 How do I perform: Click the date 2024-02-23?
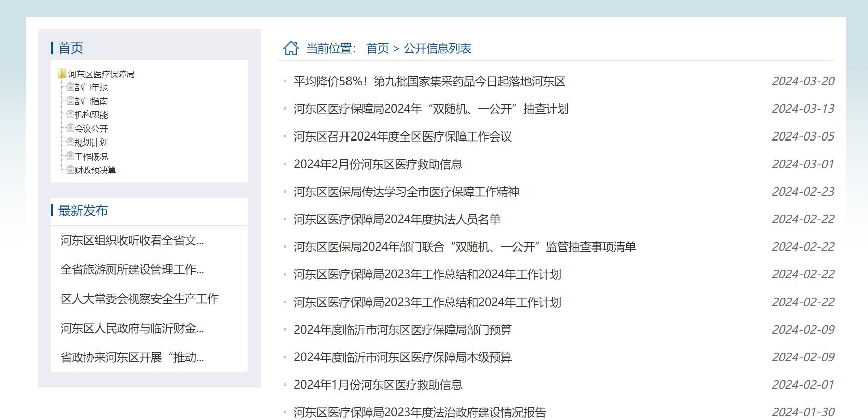803,192
